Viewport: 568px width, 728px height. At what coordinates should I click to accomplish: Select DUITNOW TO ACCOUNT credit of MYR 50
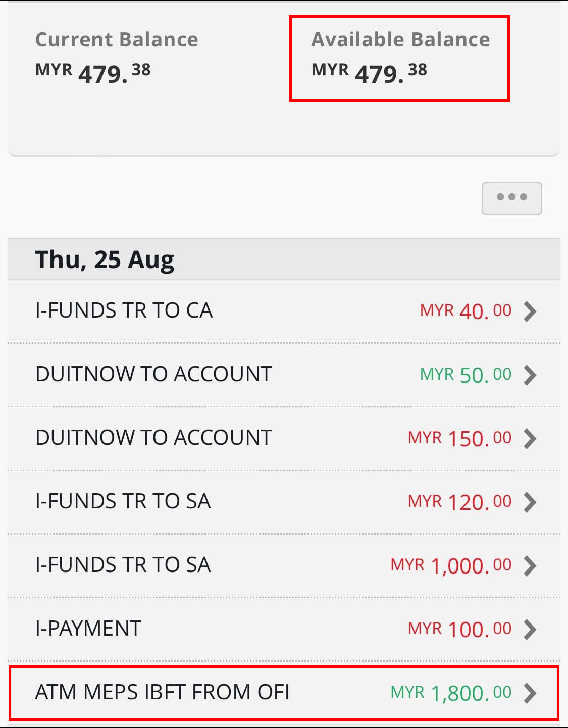pyautogui.click(x=153, y=374)
